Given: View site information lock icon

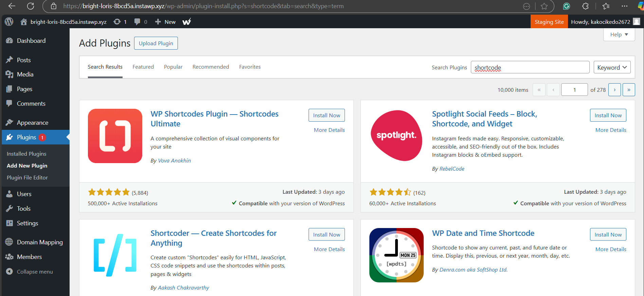Looking at the screenshot, I should coord(54,6).
